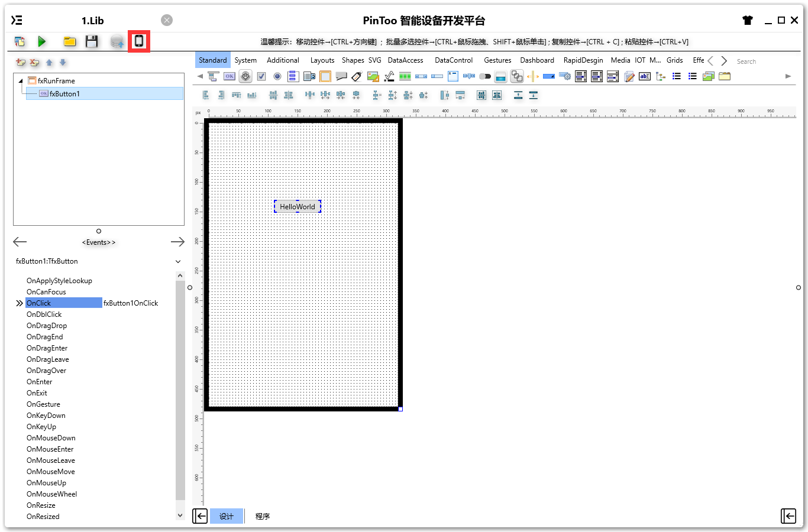The height and width of the screenshot is (532, 808).
Task: Select the OnMouseDown event
Action: 51,438
